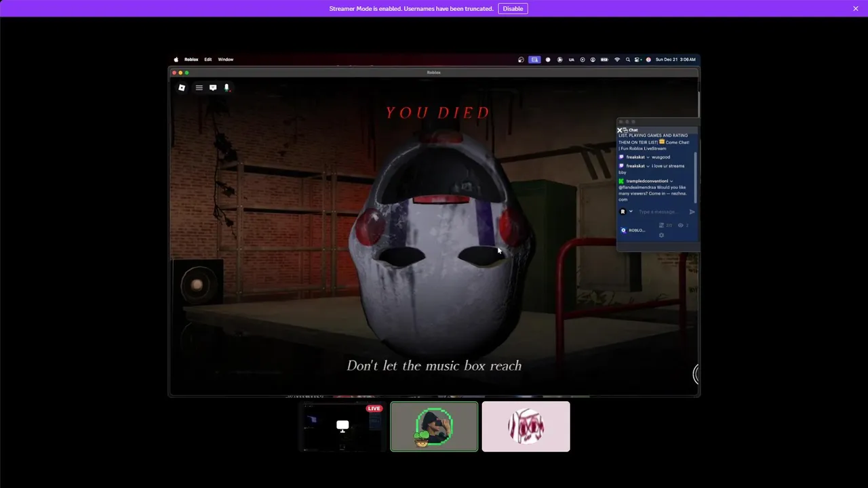Expand options next to first freakskat wusgood message
Image resolution: width=868 pixels, height=488 pixels.
pos(648,157)
